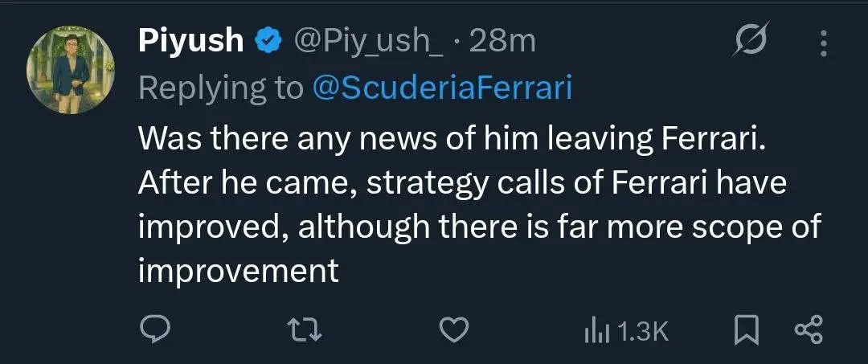
Task: Visit the @Piy_ush_ handle
Action: tap(367, 42)
